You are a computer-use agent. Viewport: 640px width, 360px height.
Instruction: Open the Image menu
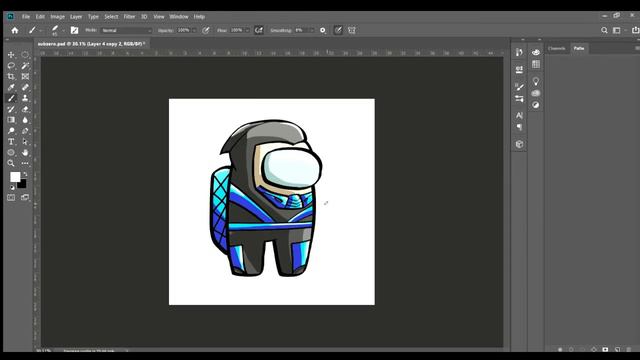58,17
